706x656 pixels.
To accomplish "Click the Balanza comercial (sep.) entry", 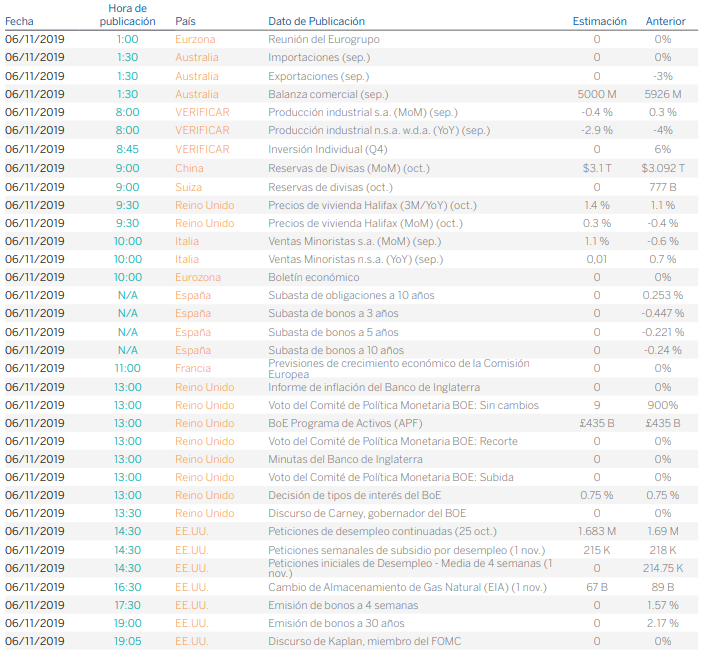I will click(x=328, y=94).
